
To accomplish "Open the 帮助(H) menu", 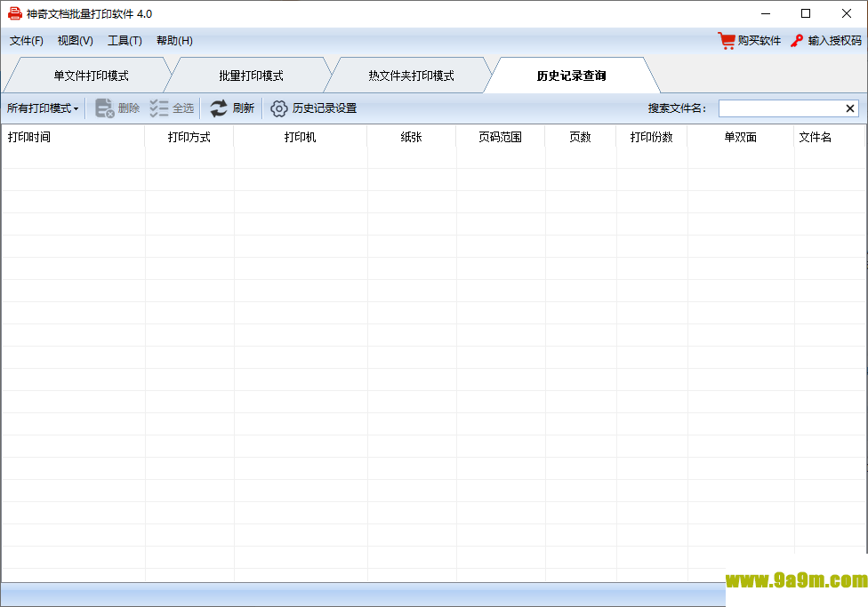I will point(174,41).
